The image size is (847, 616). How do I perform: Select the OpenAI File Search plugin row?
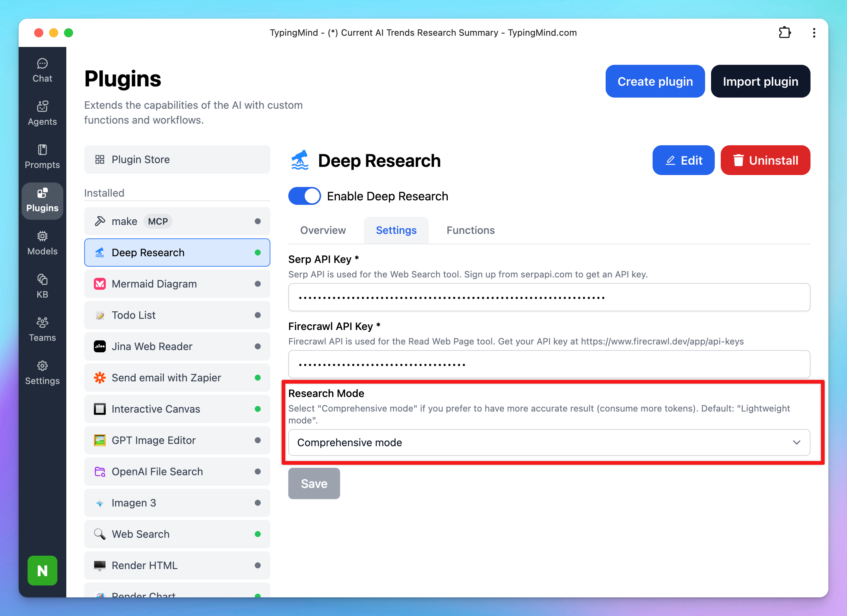[177, 472]
